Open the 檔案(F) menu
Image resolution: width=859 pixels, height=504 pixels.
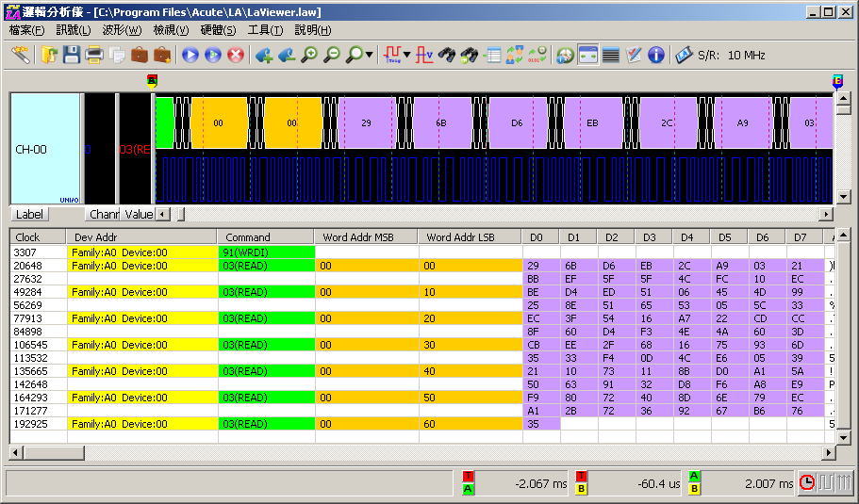tap(26, 30)
